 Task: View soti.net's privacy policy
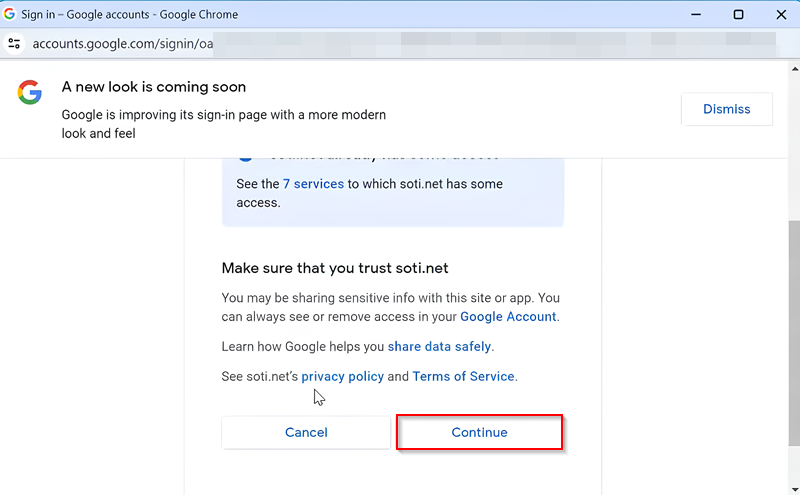(342, 376)
